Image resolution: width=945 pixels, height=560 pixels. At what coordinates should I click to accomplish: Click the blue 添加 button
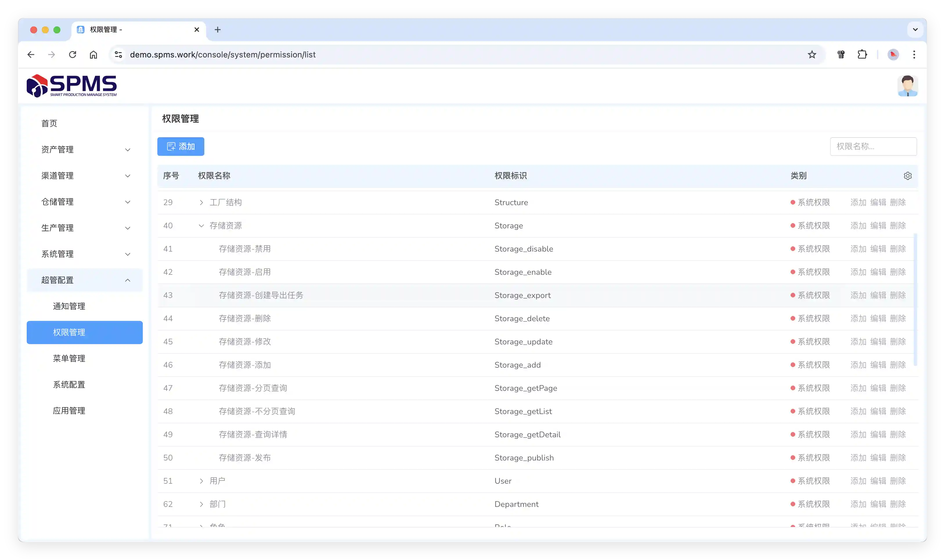181,147
